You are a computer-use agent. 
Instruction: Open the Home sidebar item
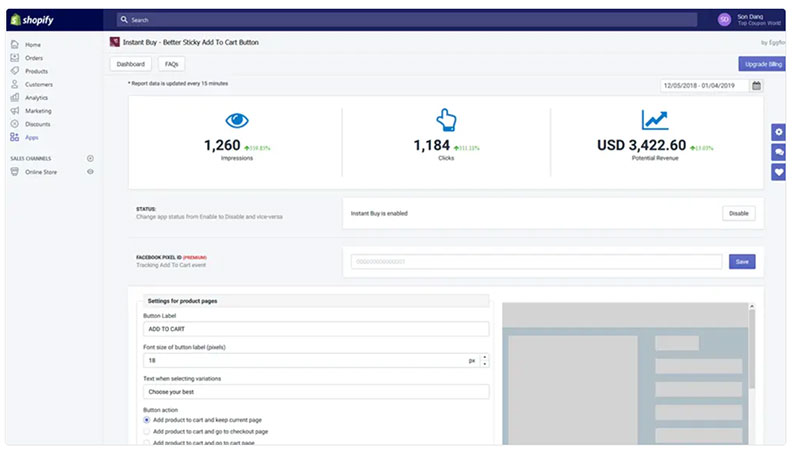33,45
